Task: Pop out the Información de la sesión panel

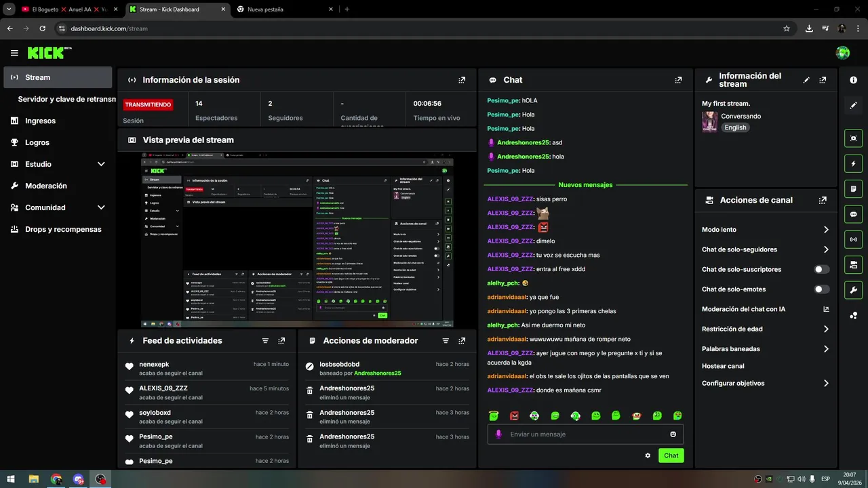Action: [x=462, y=80]
